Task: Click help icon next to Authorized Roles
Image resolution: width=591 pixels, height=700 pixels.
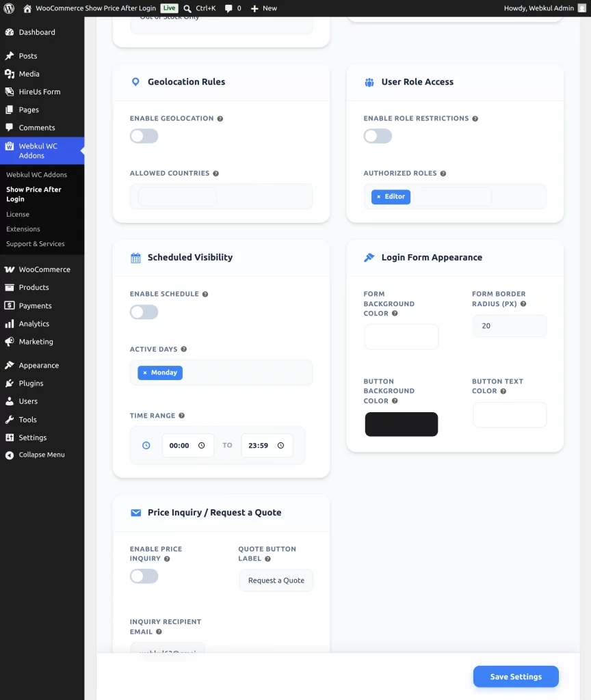Action: pos(443,174)
